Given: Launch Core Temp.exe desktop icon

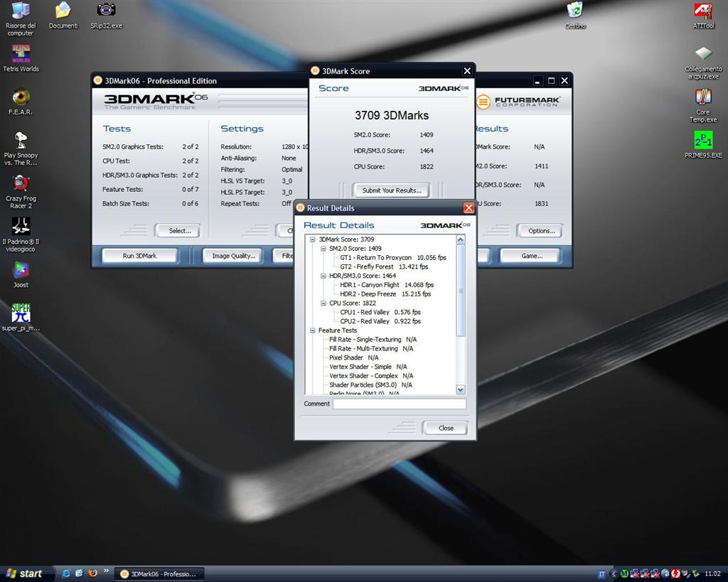Looking at the screenshot, I should [x=703, y=105].
